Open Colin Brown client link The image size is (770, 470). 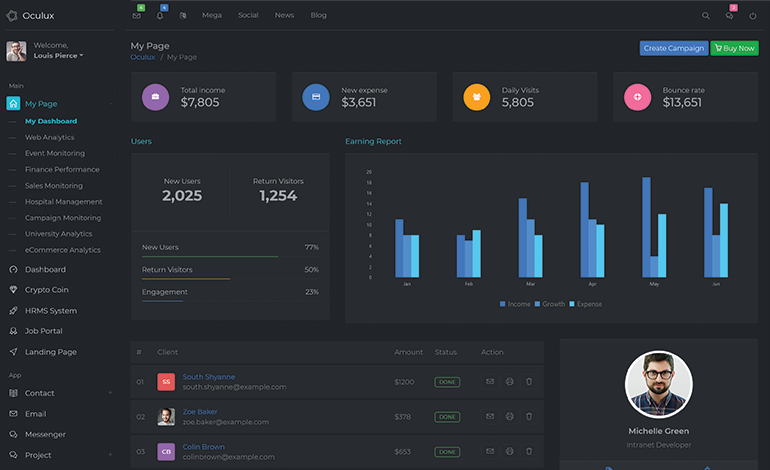pyautogui.click(x=204, y=446)
